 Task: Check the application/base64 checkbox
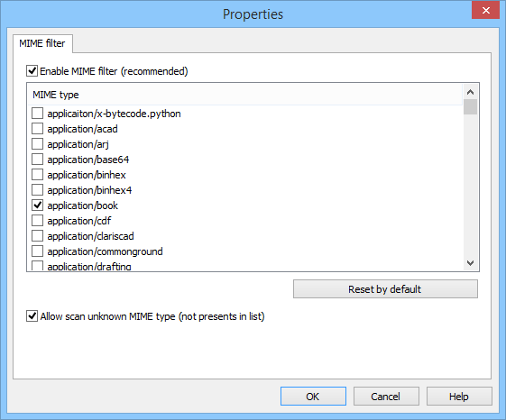coord(38,160)
